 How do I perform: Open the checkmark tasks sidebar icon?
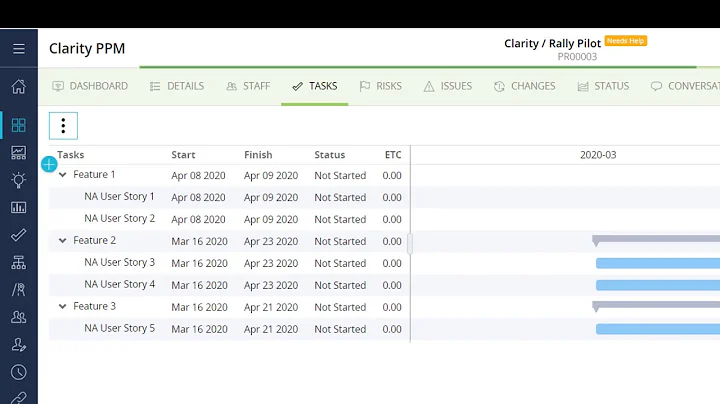19,235
